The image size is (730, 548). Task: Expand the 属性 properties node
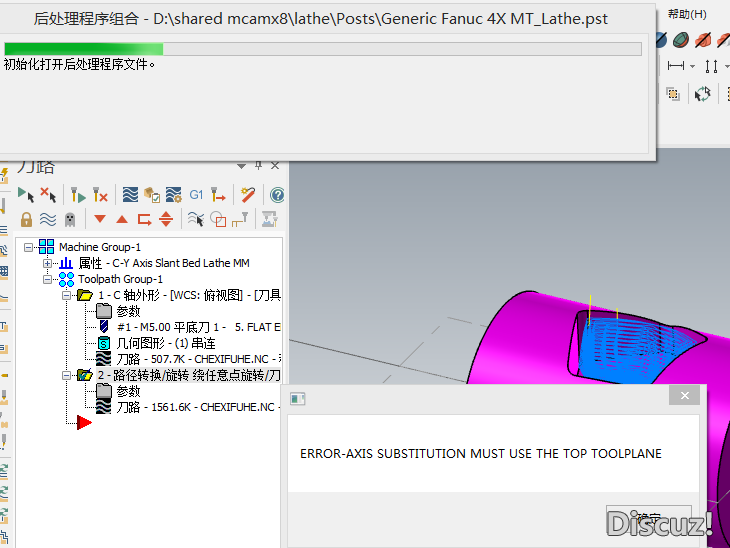tap(47, 263)
